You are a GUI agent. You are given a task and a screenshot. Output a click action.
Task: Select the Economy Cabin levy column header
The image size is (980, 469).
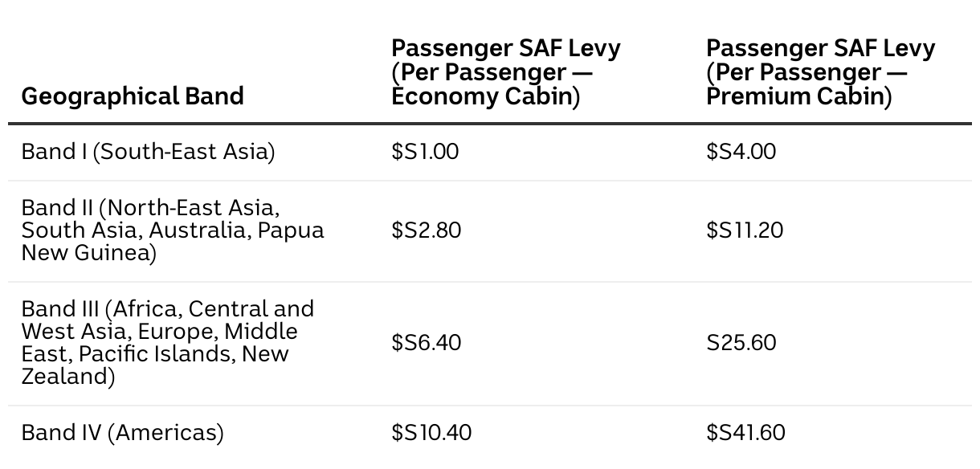pos(506,72)
